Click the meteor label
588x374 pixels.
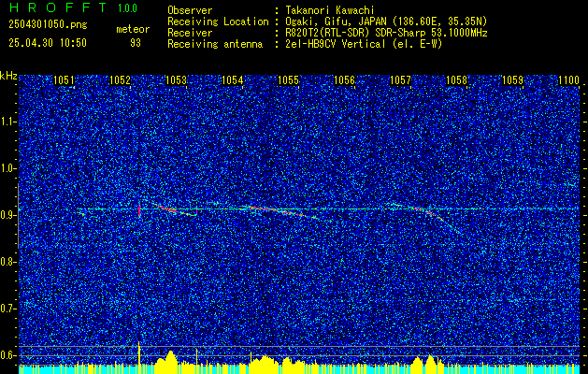(x=133, y=29)
